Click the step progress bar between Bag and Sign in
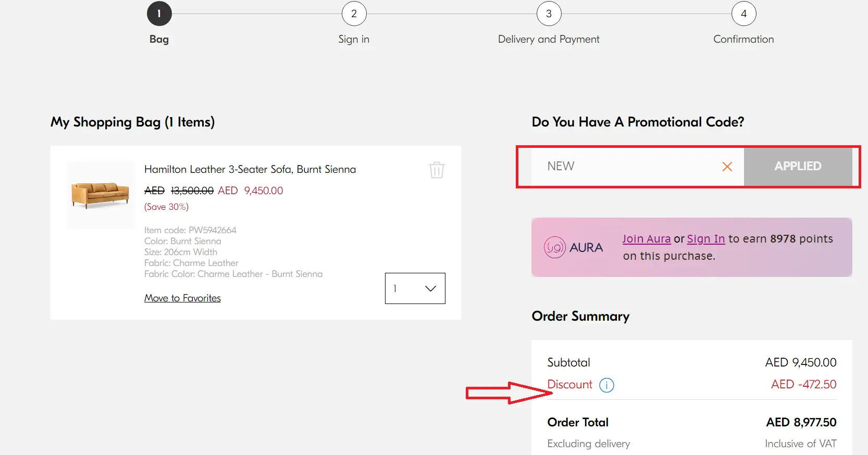The width and height of the screenshot is (868, 455). click(x=255, y=14)
